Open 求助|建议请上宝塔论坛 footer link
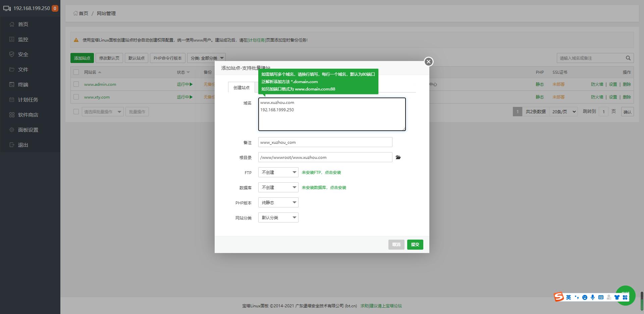644x314 pixels. 381,306
